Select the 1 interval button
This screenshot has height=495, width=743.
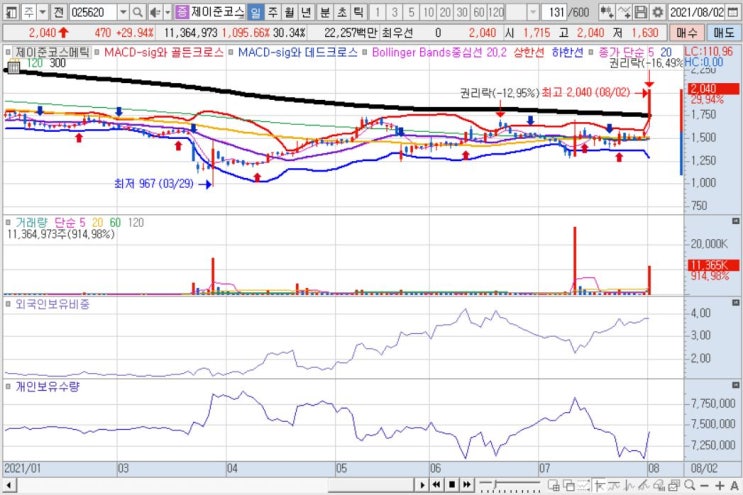point(378,12)
